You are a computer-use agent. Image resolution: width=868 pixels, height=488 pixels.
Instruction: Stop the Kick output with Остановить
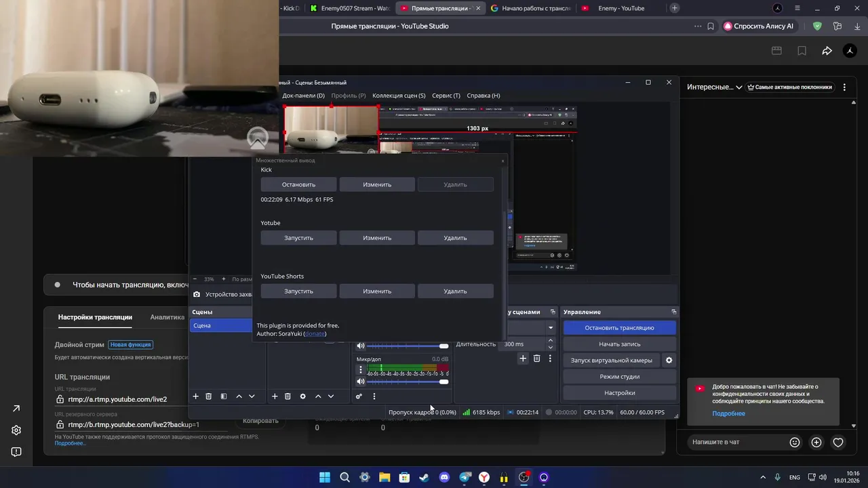tap(298, 184)
